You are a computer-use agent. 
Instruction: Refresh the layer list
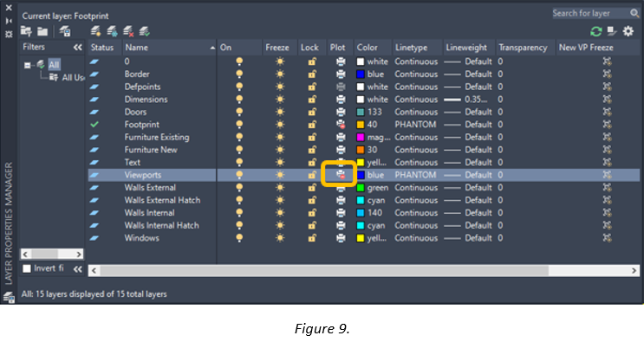596,31
